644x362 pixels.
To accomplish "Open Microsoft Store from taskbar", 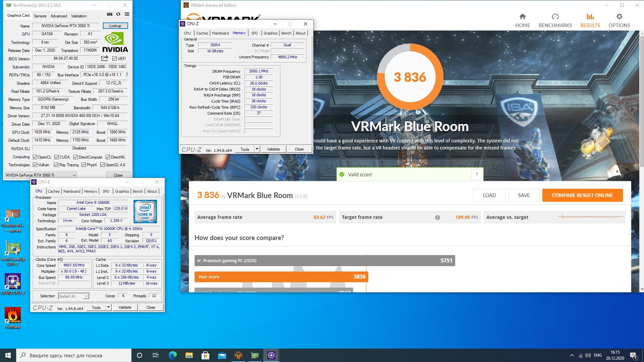I will (x=205, y=355).
